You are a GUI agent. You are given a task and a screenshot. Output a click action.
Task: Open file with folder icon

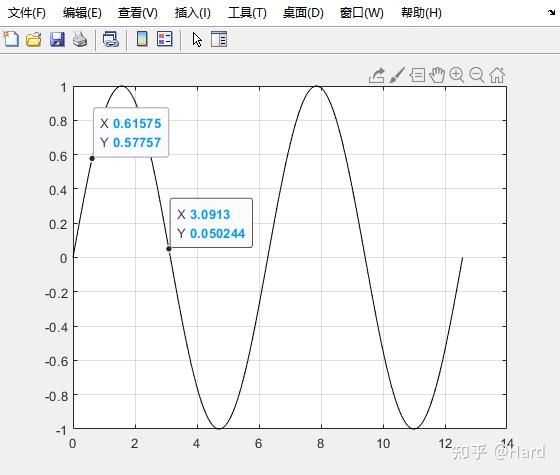coord(34,39)
